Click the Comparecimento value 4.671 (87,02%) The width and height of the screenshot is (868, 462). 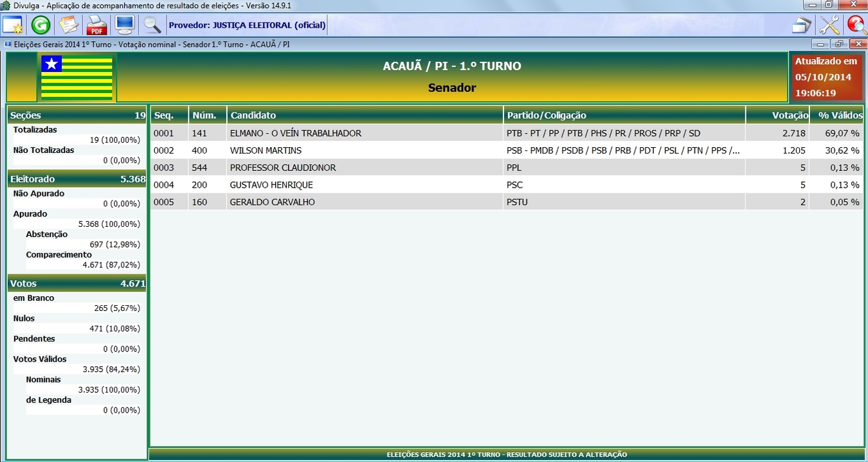tap(111, 265)
